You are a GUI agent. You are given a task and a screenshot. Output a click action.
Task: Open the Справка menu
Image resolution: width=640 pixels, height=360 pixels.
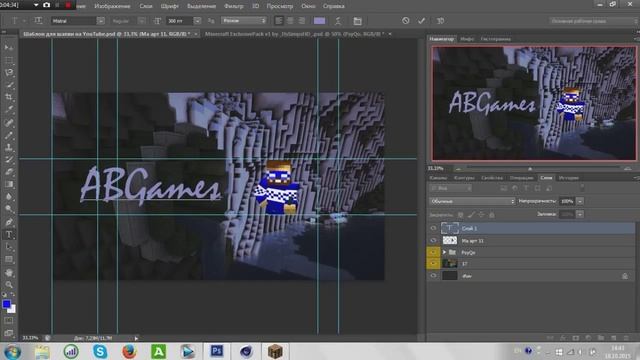point(333,6)
